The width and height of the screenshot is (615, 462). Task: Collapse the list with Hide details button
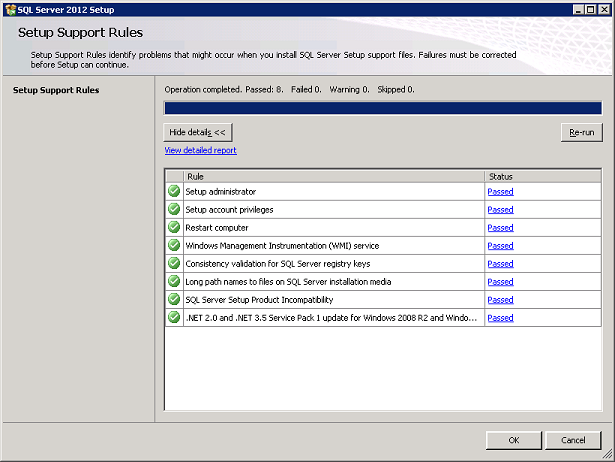click(x=198, y=132)
